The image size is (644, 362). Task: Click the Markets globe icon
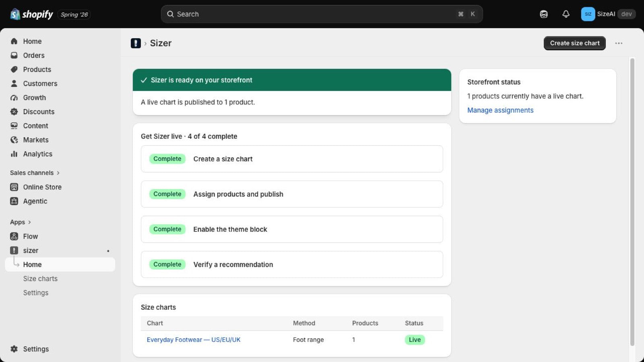tap(14, 140)
